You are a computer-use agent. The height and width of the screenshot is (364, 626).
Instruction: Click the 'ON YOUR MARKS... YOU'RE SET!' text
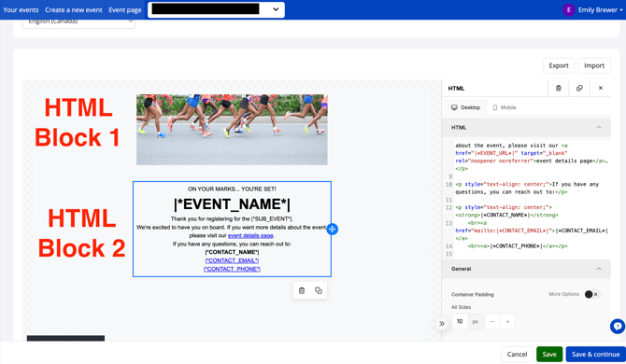[232, 189]
